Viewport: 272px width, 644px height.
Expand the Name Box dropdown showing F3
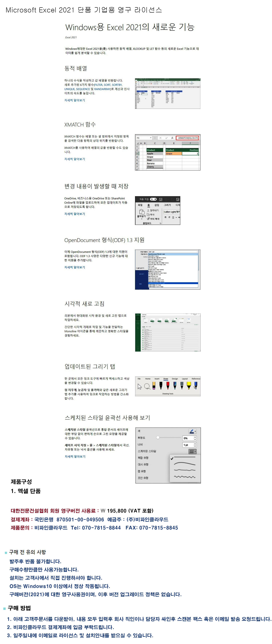tap(151, 138)
